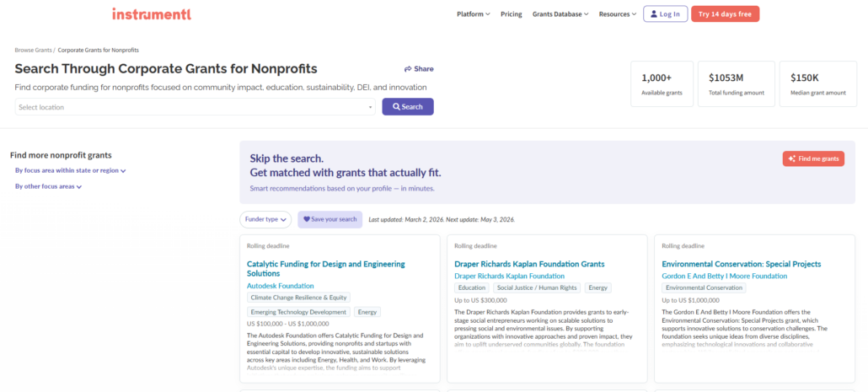868x392 pixels.
Task: Click the Climate Change Resilience & Equity tag
Action: point(298,298)
